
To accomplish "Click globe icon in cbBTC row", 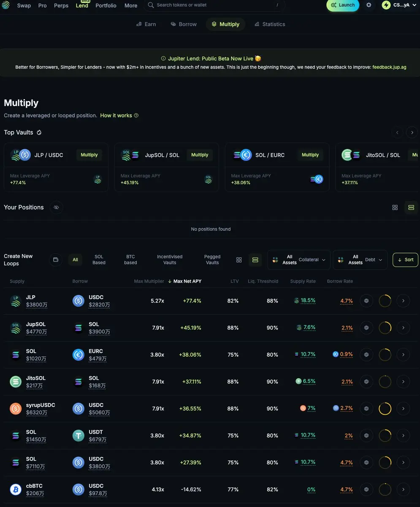I will pyautogui.click(x=366, y=489).
